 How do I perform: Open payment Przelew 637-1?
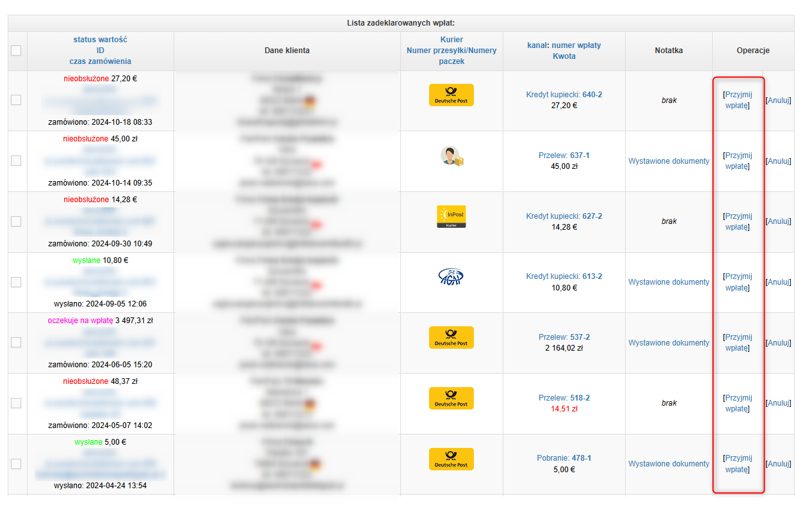[x=564, y=155]
